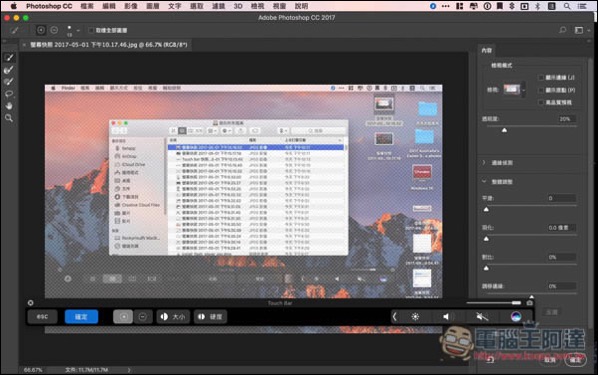Select the 內容 panel tab
The width and height of the screenshot is (598, 375).
click(486, 50)
